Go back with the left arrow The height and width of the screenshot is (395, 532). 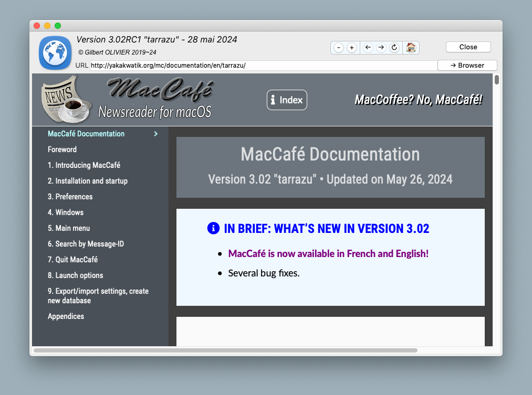point(368,48)
